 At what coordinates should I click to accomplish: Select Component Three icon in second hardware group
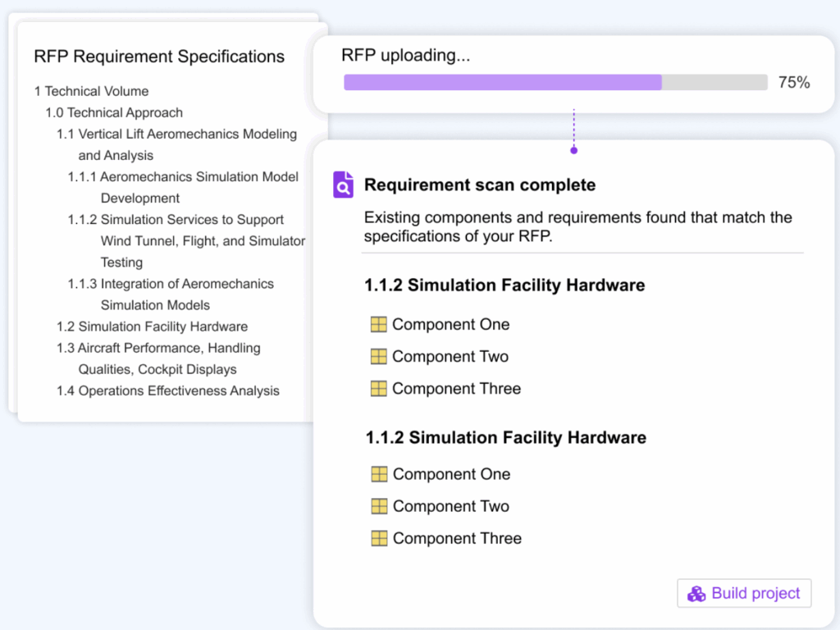point(379,538)
